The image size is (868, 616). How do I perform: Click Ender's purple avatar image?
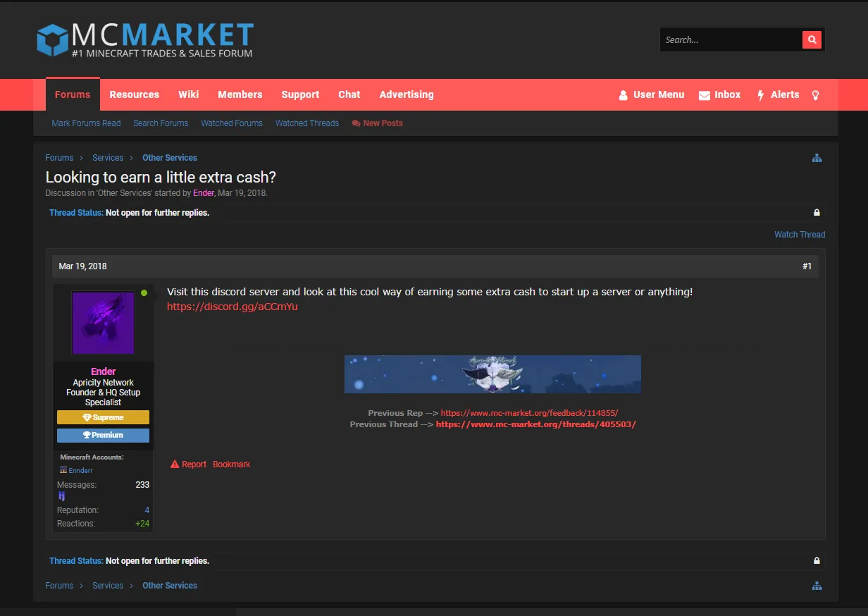(103, 323)
